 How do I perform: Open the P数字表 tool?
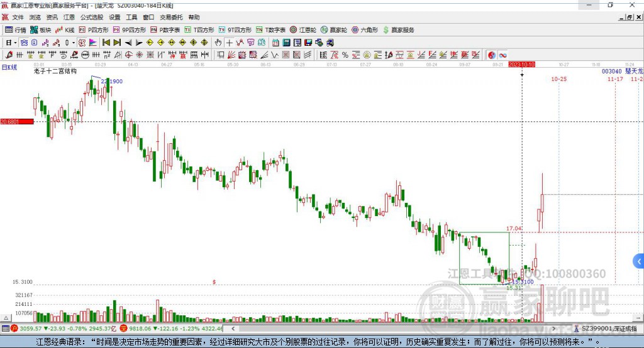click(x=165, y=30)
